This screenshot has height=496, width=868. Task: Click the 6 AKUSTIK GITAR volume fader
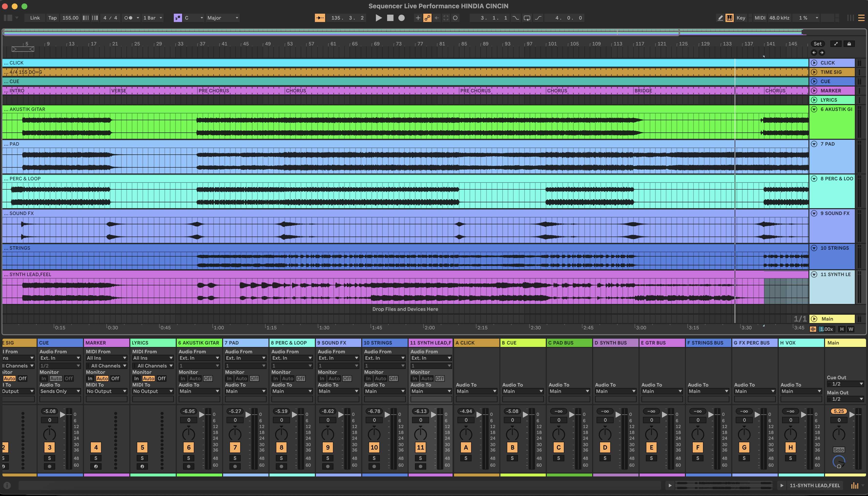point(202,415)
